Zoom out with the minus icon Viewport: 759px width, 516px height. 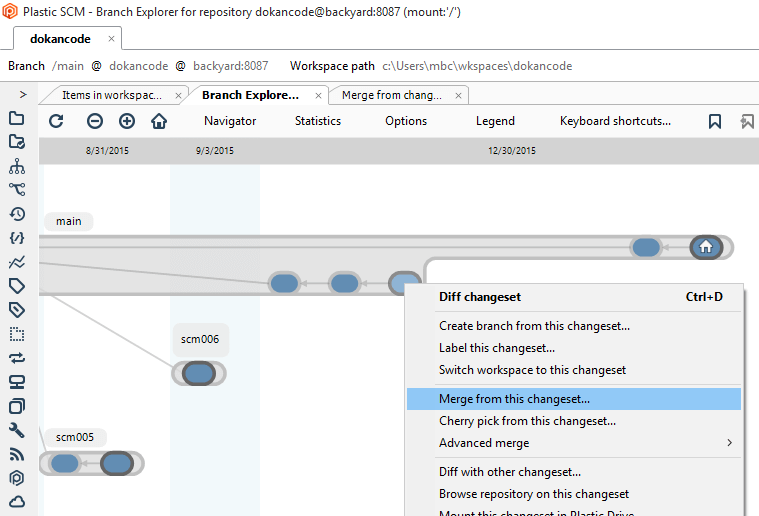click(x=95, y=121)
